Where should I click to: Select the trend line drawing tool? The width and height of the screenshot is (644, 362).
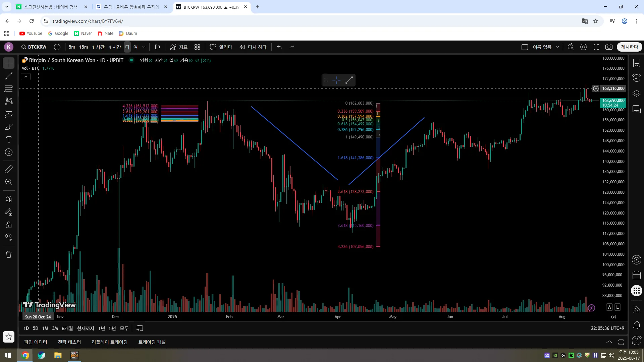click(9, 76)
